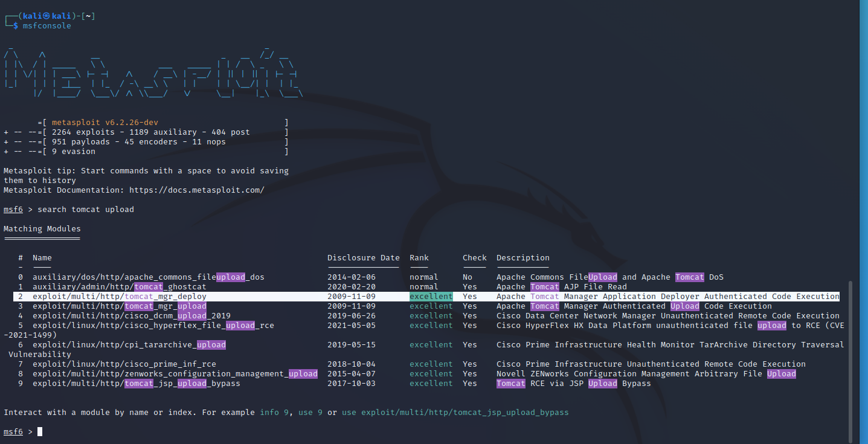This screenshot has width=868, height=444.
Task: Click module name cisco_dcnm_upload_2019
Action: point(132,316)
